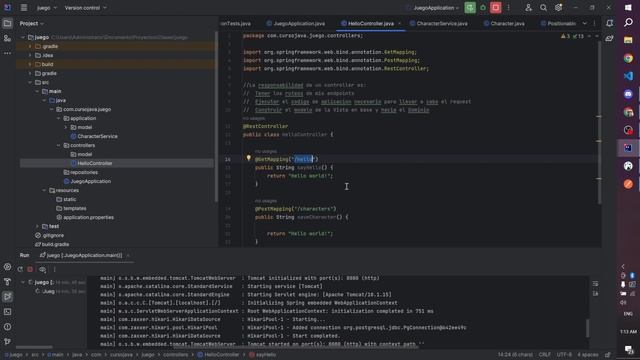
Task: Collapse the src folder
Action: (30, 82)
